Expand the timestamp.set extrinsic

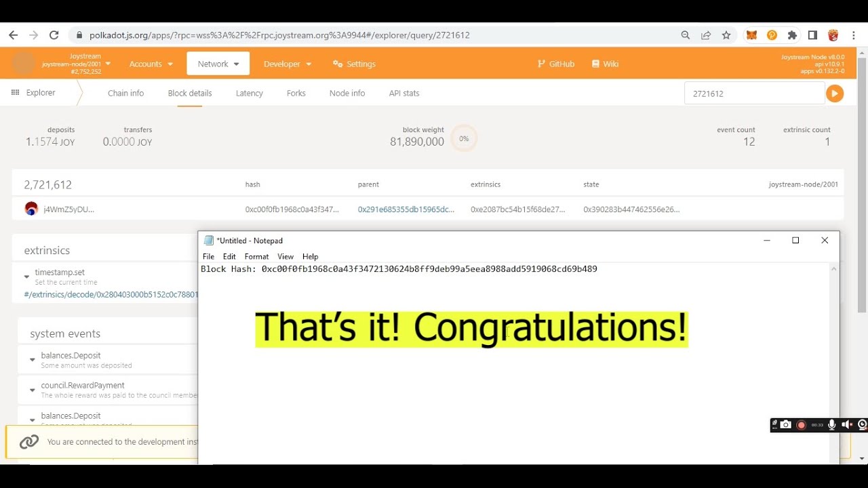pyautogui.click(x=28, y=277)
